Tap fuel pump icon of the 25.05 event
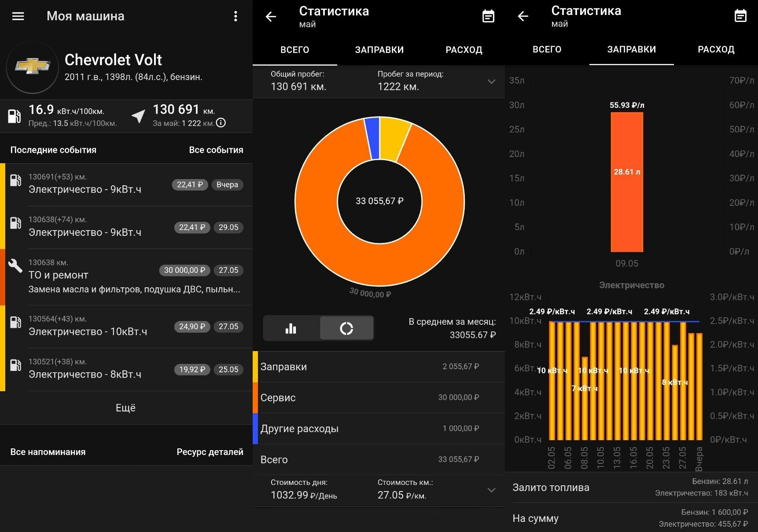Screen dimensions: 758x532 coord(15,365)
